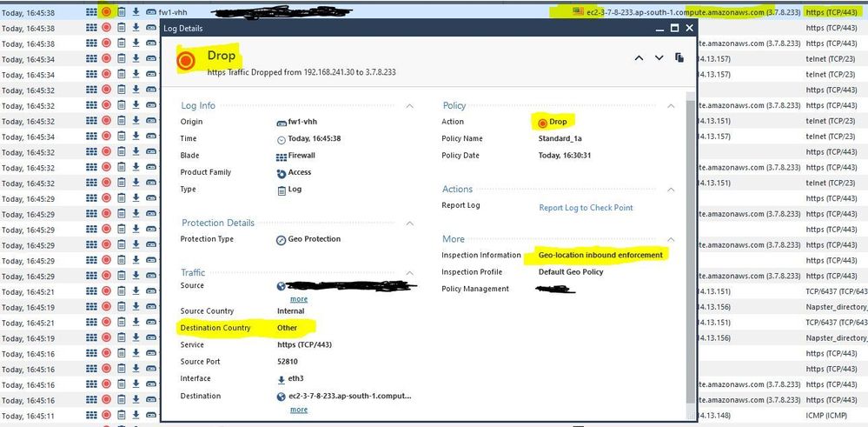The image size is (868, 427).
Task: Click Policy Date value Today, 16:30:31
Action: 565,156
